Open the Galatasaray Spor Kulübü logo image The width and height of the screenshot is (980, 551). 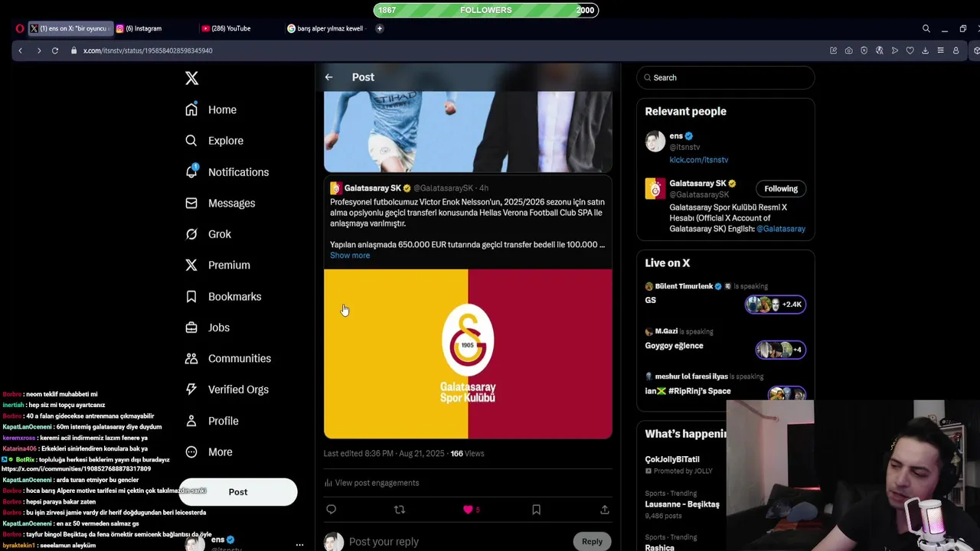(468, 354)
